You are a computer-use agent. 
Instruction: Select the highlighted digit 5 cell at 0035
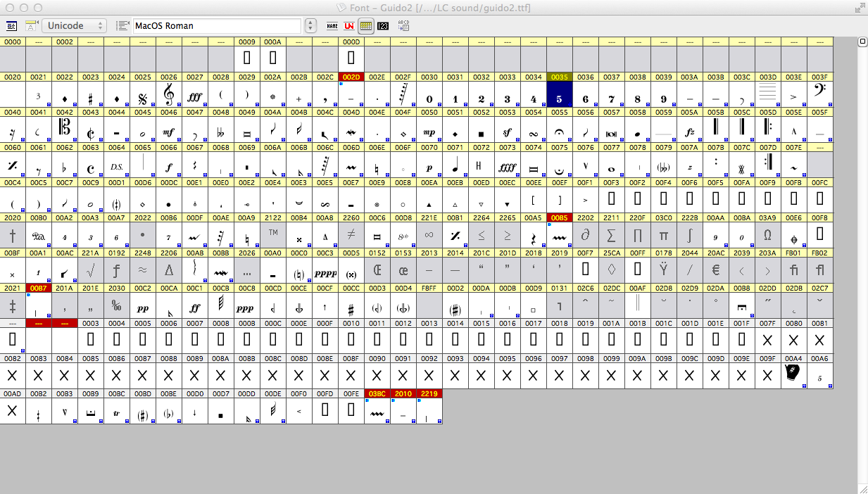[560, 95]
